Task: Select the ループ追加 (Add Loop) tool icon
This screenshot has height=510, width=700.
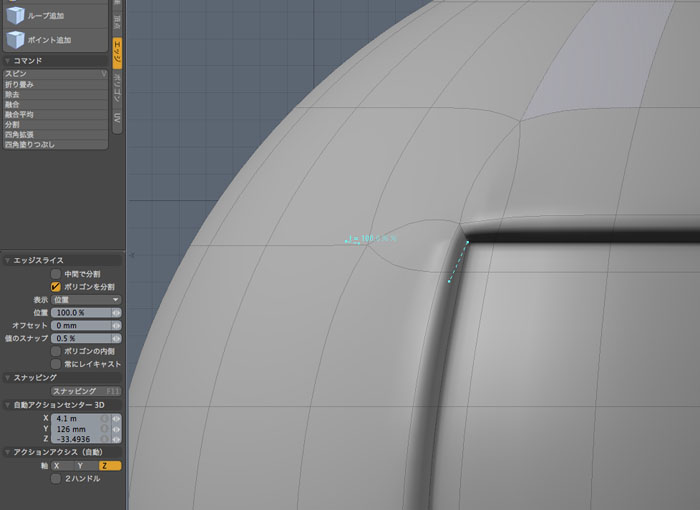Action: coord(18,15)
